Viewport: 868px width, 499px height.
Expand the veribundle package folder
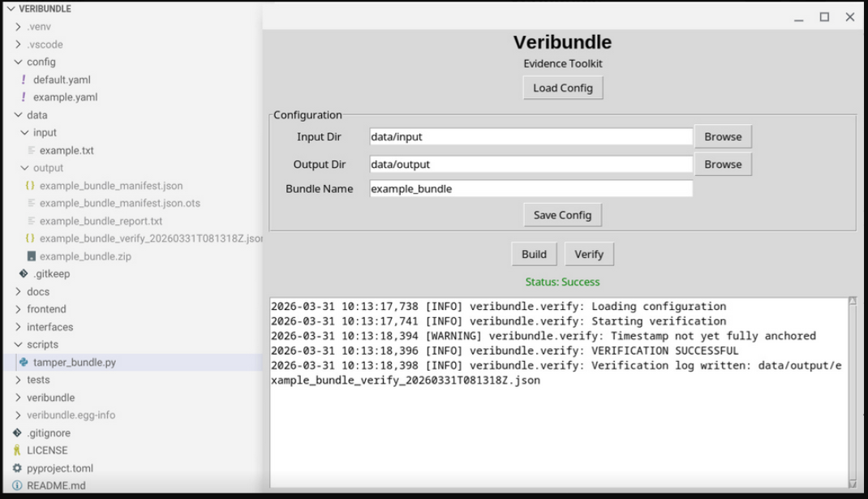click(x=18, y=398)
